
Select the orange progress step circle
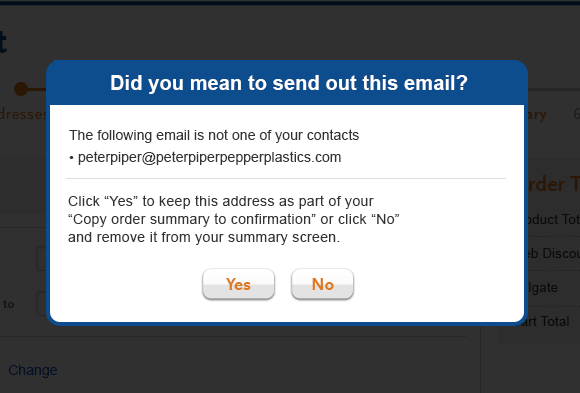point(21,89)
